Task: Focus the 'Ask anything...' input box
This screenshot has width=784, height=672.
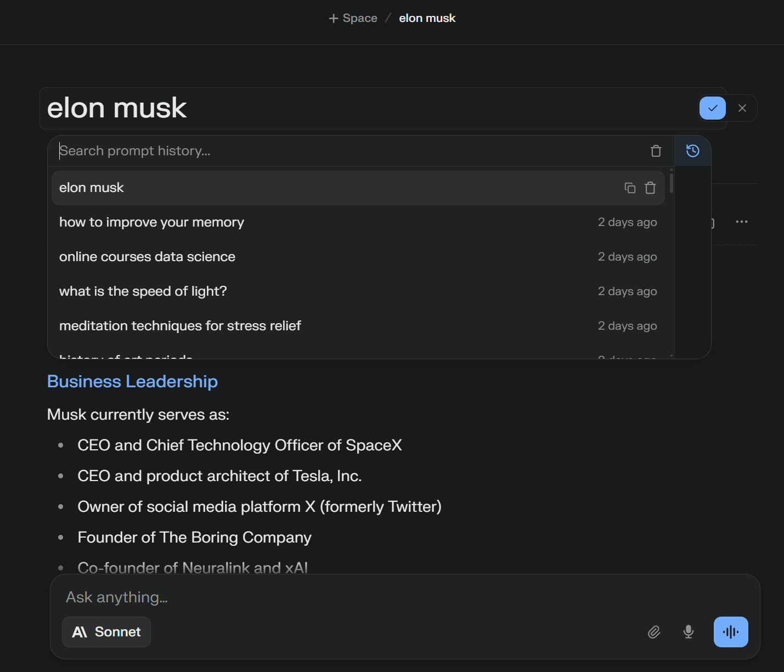Action: [x=351, y=597]
